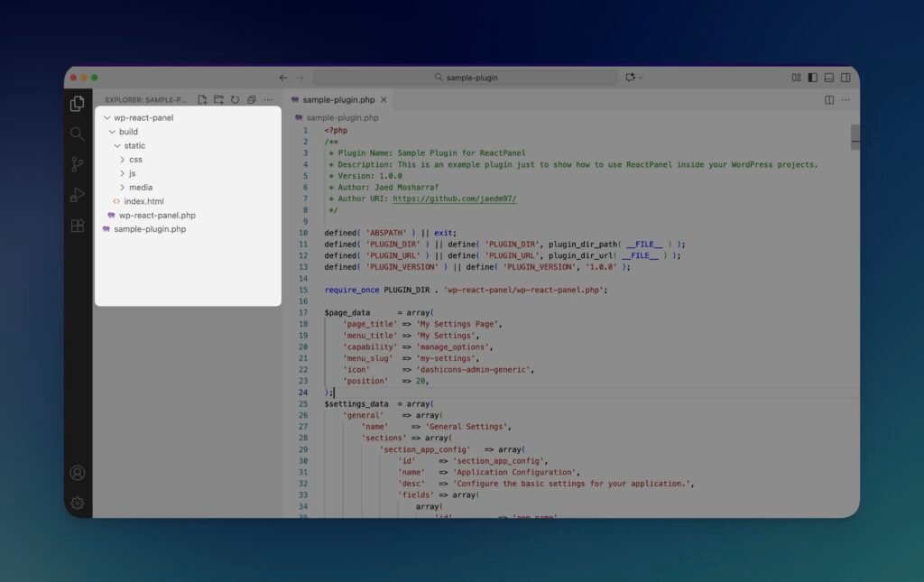
Task: Refresh the Explorer file tree
Action: (235, 100)
